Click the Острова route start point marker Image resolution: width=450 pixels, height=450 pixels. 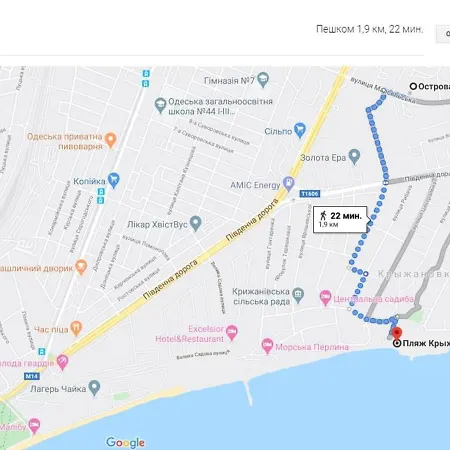tap(413, 86)
